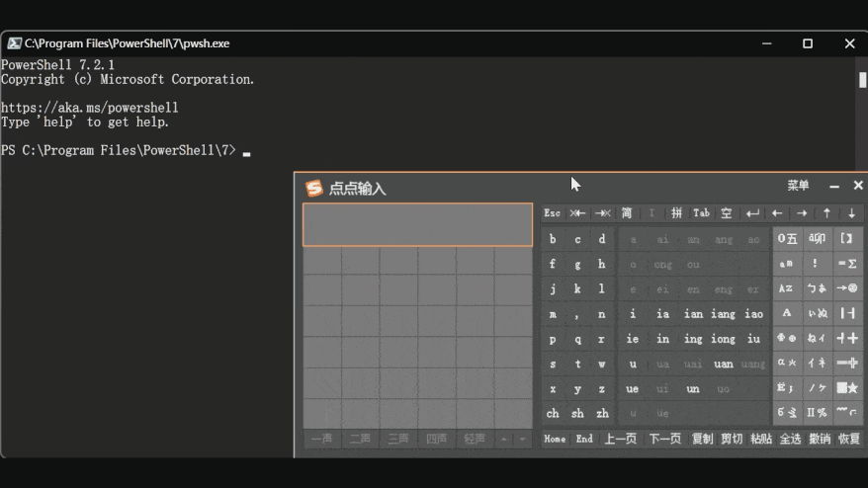The image size is (868, 488).
Task: Click the 粘贴 paste button
Action: pyautogui.click(x=761, y=439)
